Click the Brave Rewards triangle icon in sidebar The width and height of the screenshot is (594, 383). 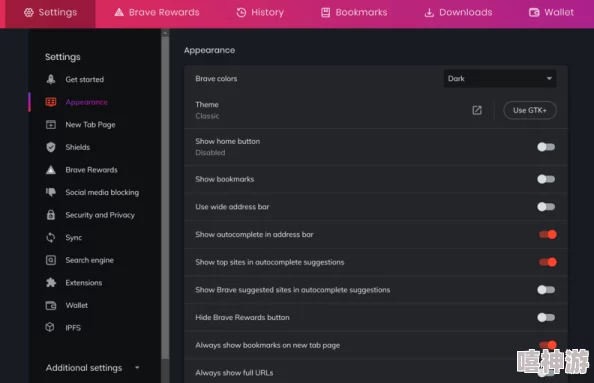click(x=51, y=170)
